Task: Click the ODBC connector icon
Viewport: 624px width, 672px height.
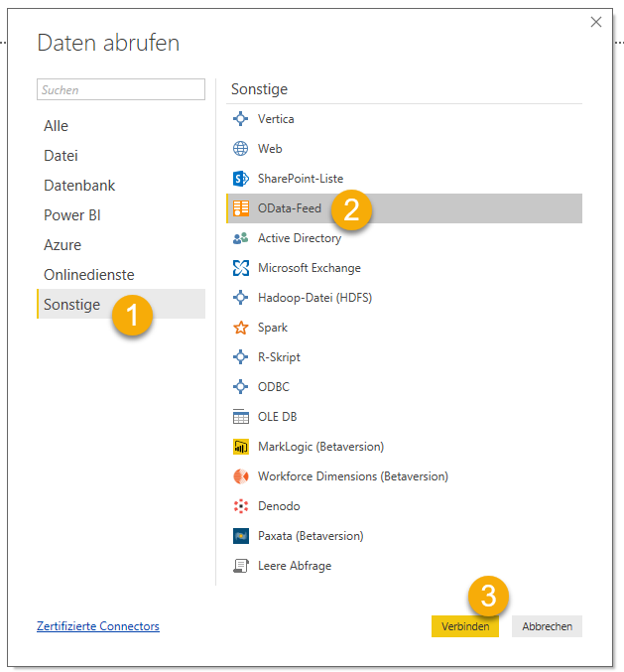Action: point(240,386)
